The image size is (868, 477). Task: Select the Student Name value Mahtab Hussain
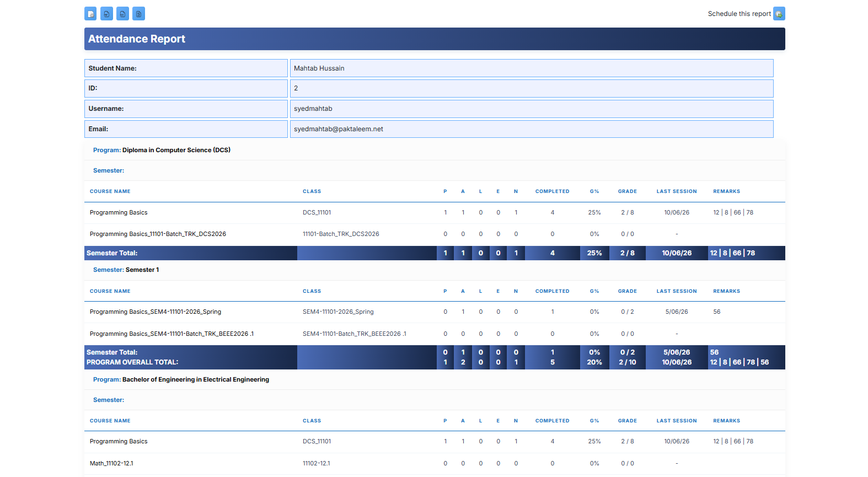[532, 68]
